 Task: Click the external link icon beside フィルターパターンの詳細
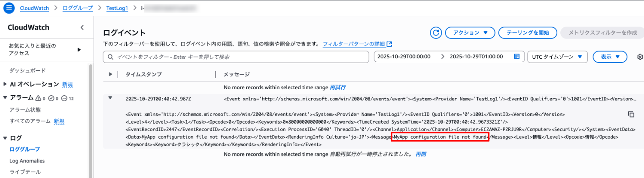tap(389, 44)
